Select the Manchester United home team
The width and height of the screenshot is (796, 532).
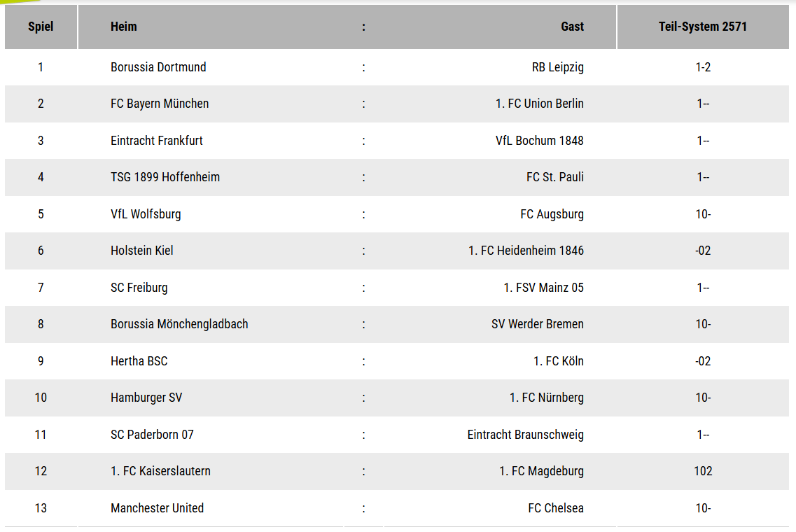tap(157, 508)
